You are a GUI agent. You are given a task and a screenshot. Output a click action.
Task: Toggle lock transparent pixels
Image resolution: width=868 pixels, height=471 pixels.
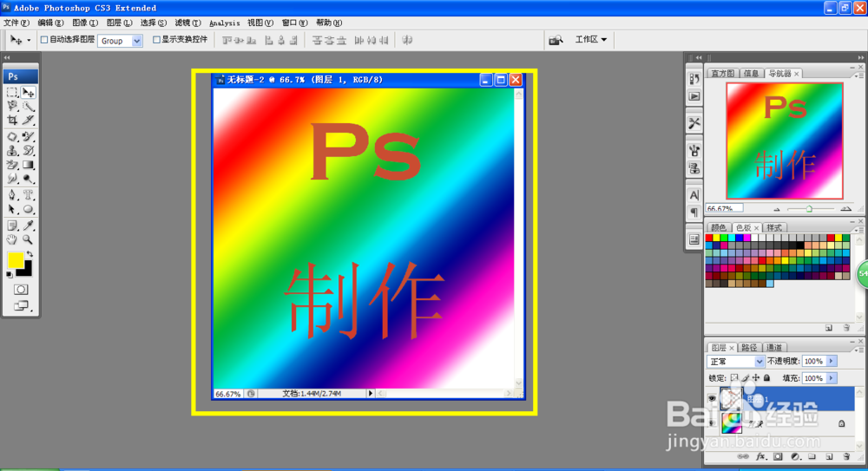[734, 378]
